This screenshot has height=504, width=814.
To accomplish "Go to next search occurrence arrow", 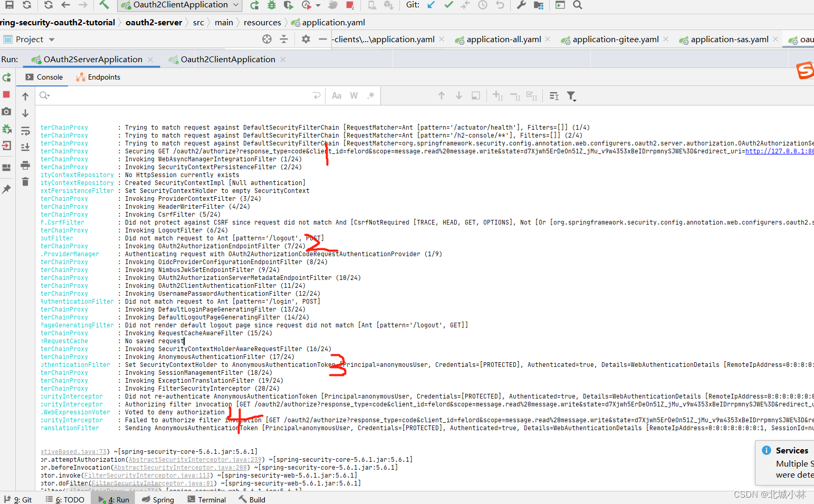I will coord(459,95).
